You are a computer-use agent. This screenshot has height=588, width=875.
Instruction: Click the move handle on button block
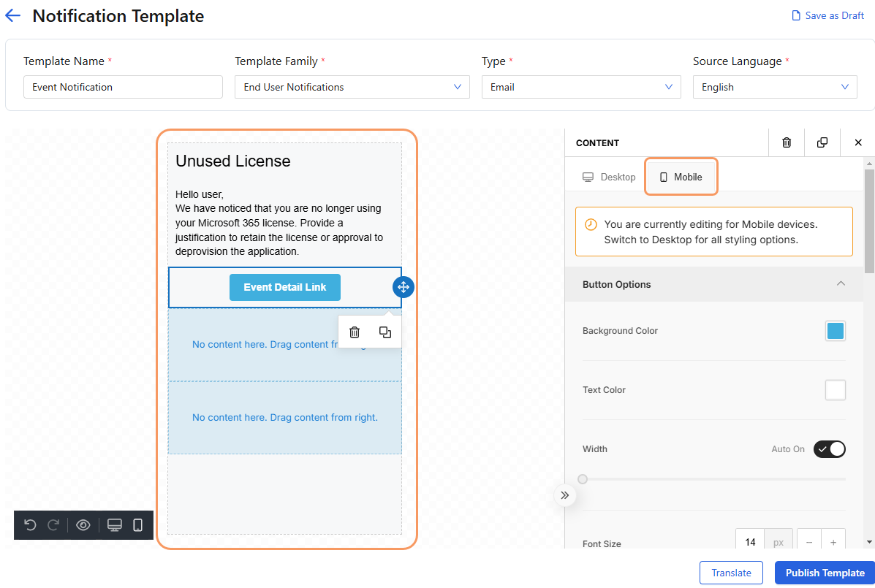404,287
